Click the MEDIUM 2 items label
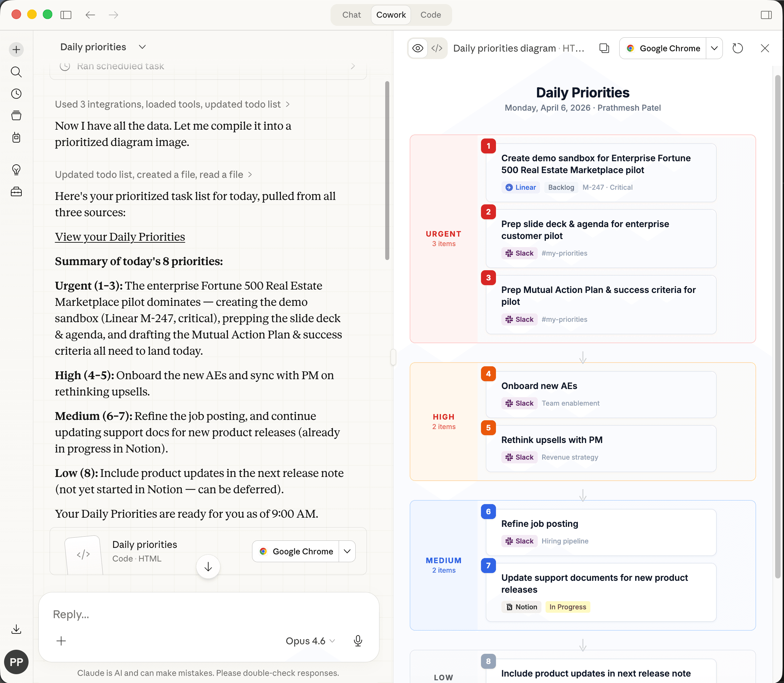The height and width of the screenshot is (683, 784). tap(444, 565)
